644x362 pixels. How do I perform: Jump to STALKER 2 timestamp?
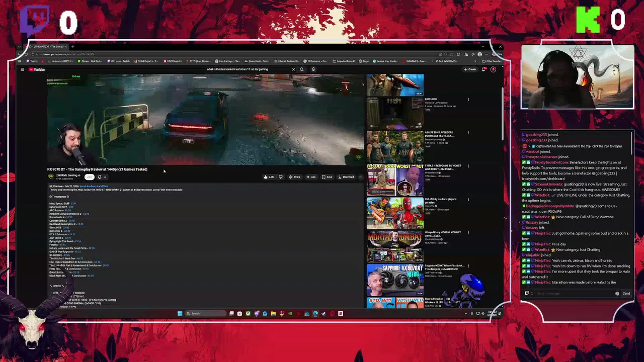coord(67,255)
